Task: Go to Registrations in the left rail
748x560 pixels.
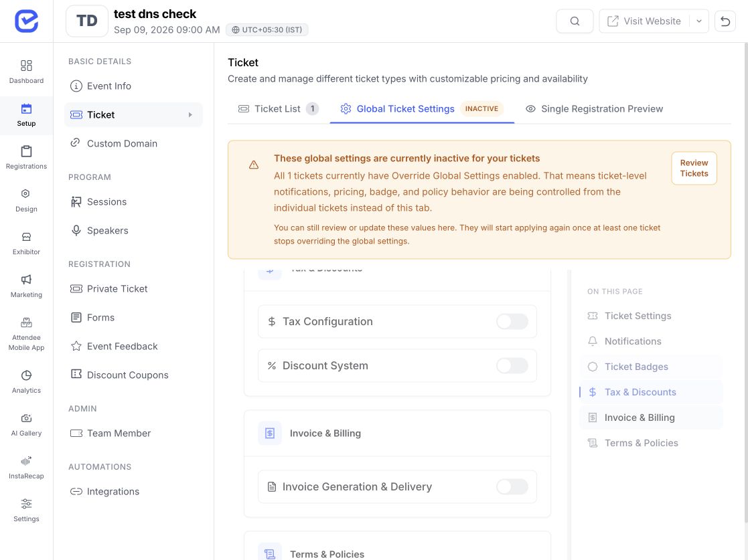Action: [x=26, y=158]
